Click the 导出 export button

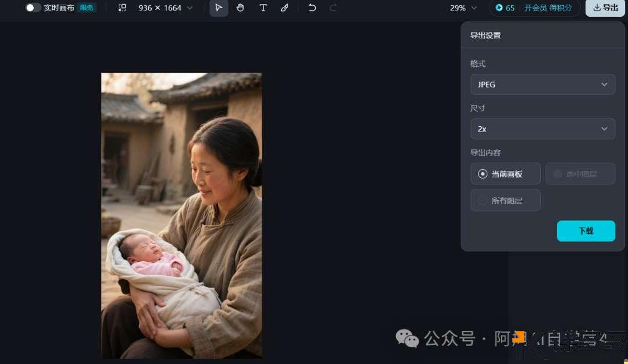pyautogui.click(x=605, y=8)
